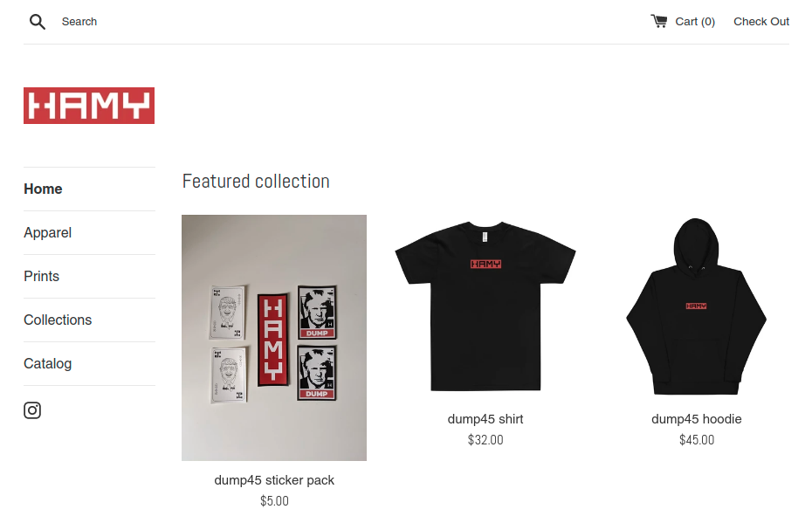812x516 pixels.
Task: Go to Check Out
Action: coord(761,22)
